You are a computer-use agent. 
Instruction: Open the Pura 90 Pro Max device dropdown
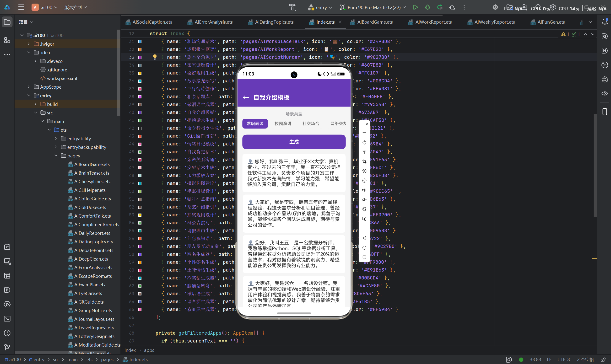[373, 7]
